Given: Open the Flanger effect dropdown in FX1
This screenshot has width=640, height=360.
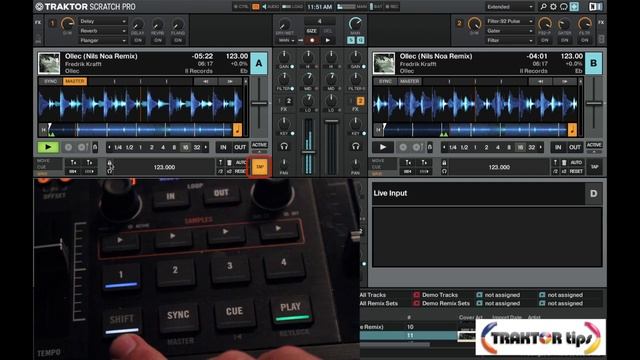Looking at the screenshot, I should point(102,40).
